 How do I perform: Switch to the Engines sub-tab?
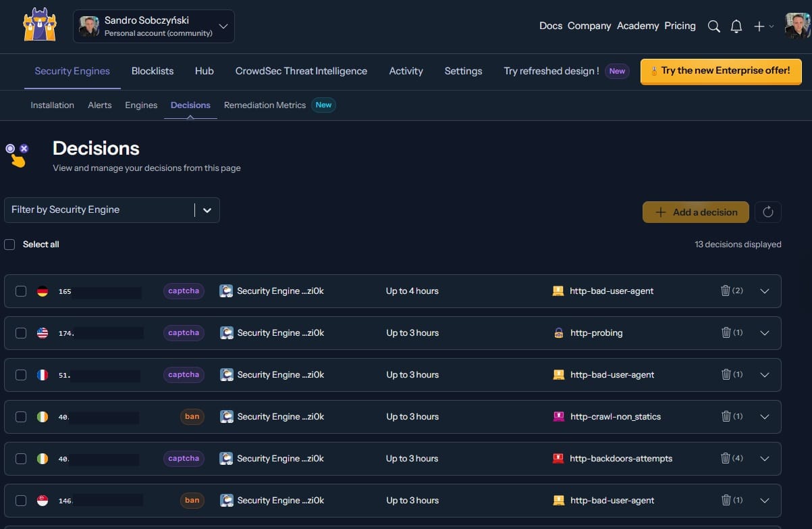[x=141, y=105]
